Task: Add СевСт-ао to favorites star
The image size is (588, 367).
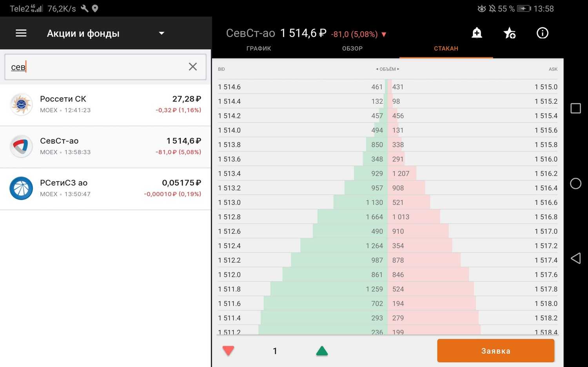Action: (x=509, y=33)
